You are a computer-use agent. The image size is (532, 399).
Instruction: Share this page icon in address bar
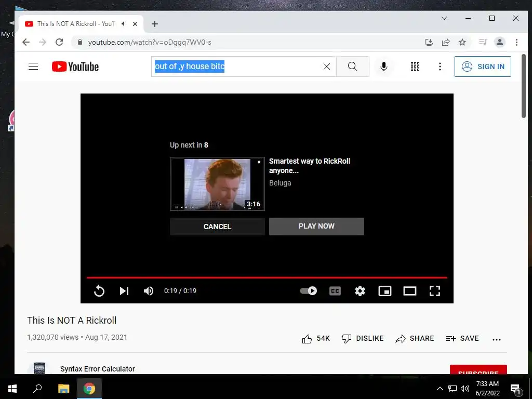(445, 42)
